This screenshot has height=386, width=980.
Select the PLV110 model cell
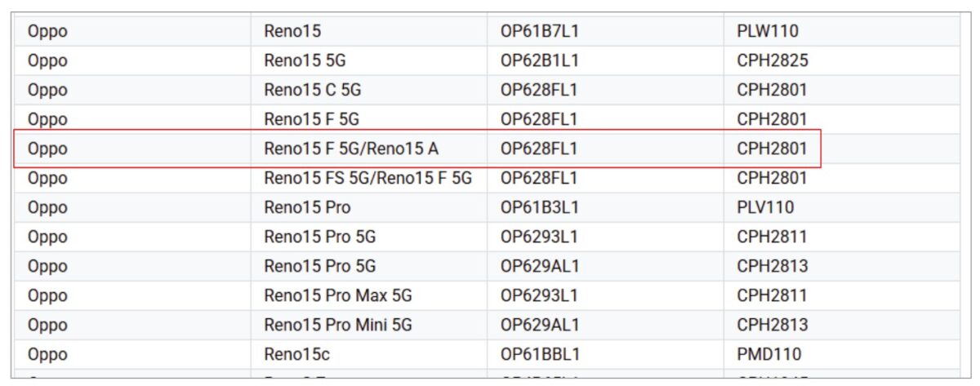(764, 207)
